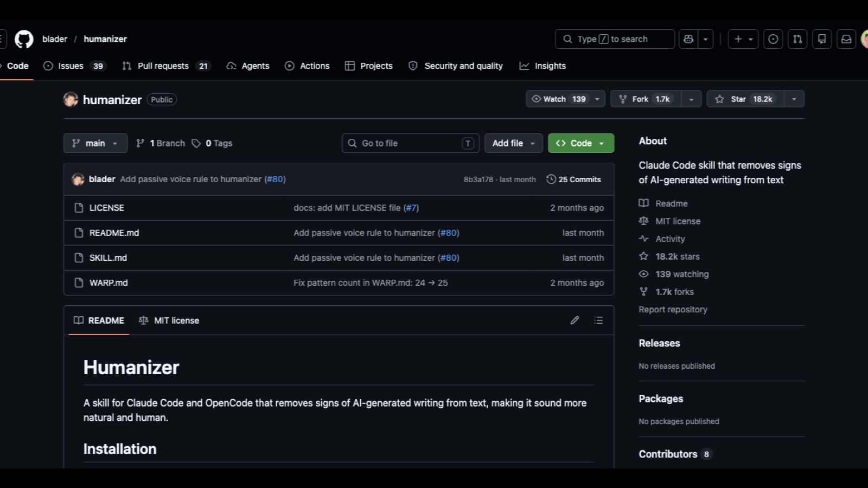Star the humanizer repository
The image size is (868, 488).
pos(745,99)
